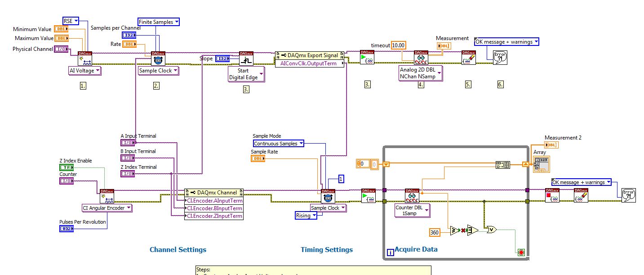
Task: Open the bottom OK message + warnings dropdown
Action: pos(582,182)
